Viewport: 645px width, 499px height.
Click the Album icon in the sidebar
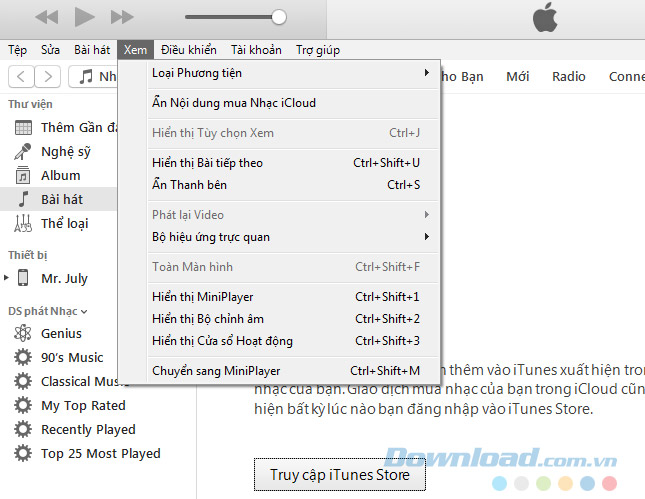(23, 175)
